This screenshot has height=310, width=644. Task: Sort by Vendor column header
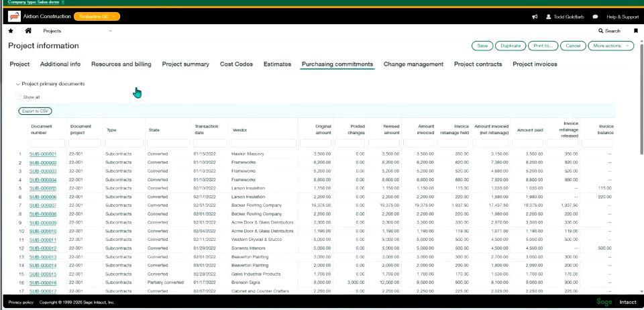239,130
